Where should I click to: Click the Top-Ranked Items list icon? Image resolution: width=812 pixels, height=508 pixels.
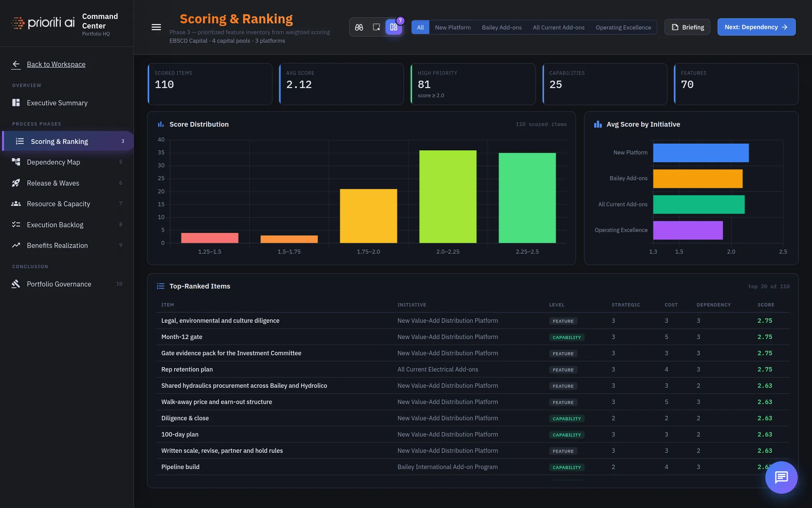161,286
